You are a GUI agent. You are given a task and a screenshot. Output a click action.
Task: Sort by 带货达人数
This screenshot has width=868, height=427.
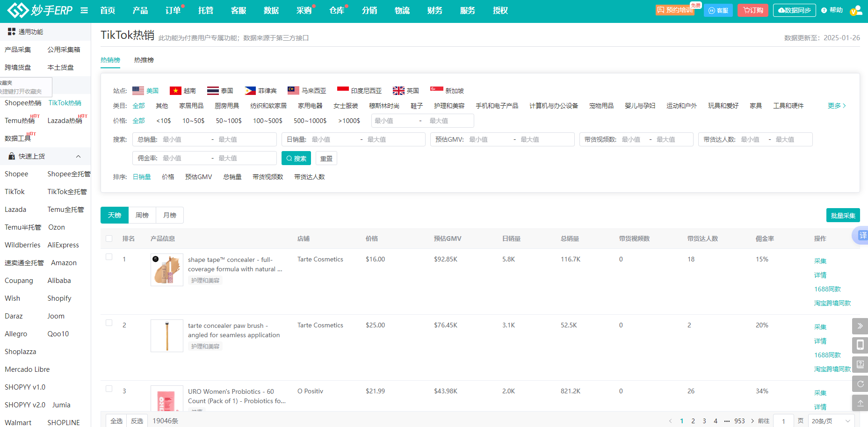point(309,177)
